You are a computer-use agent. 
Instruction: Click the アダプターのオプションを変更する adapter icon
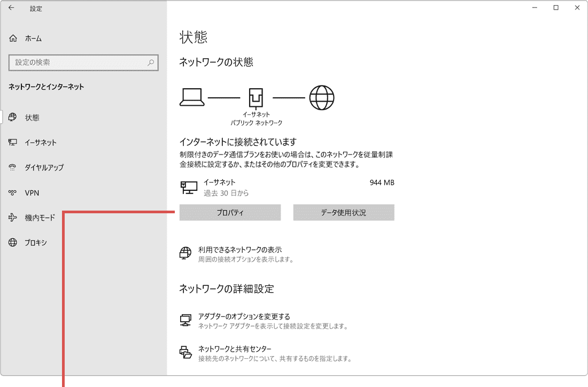tap(185, 320)
